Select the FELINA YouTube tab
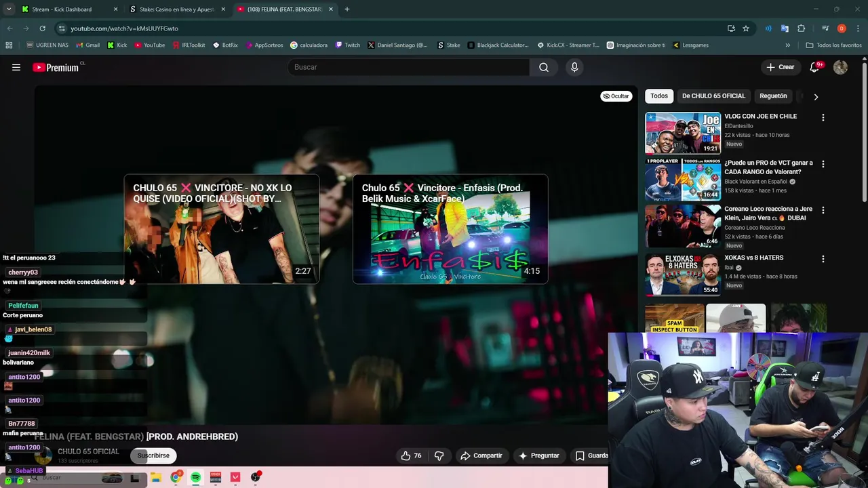 [284, 9]
